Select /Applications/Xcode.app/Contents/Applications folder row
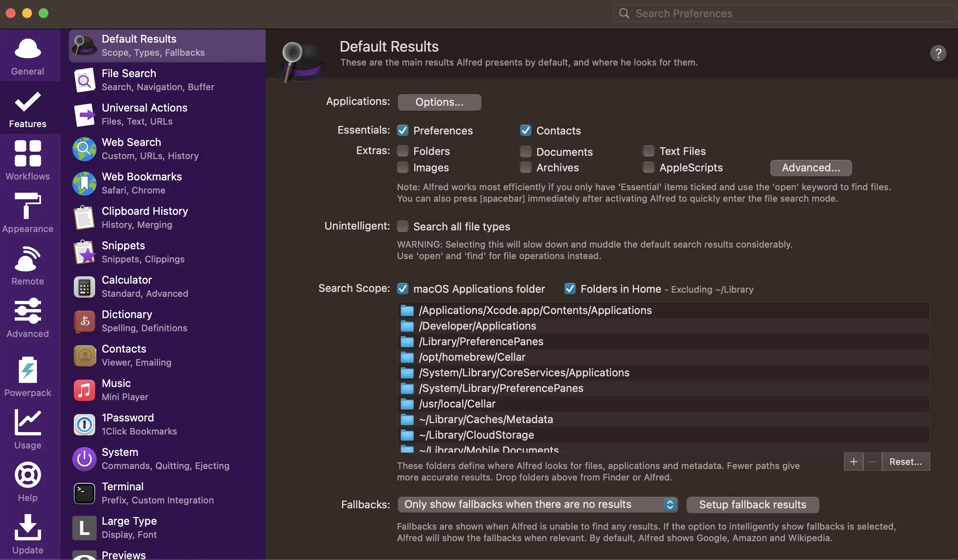 coord(663,310)
